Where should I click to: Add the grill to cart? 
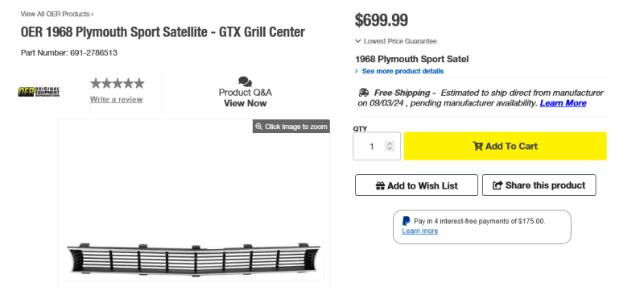[506, 146]
